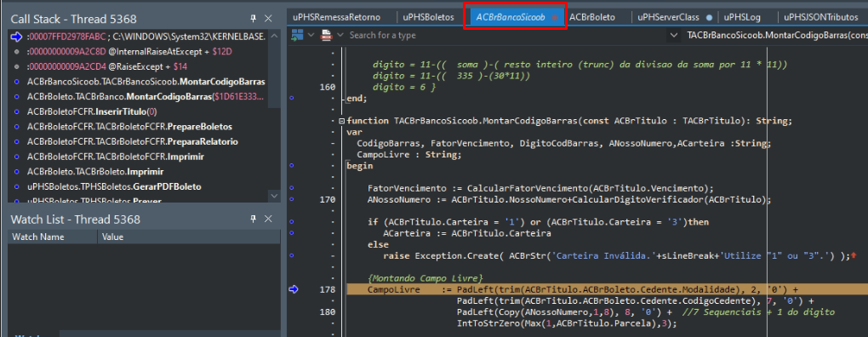
Task: Click gutter dot at line 170
Action: point(291,199)
